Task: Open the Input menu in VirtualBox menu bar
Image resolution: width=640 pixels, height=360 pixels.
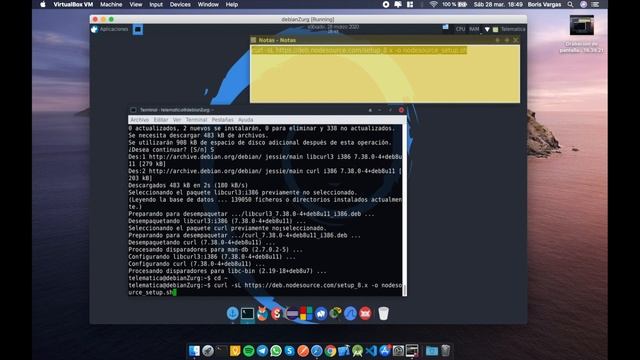Action: 156,4
